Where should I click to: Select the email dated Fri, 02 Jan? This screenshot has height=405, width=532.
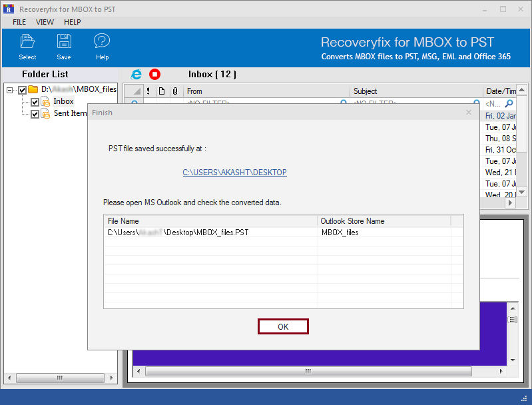[x=500, y=116]
